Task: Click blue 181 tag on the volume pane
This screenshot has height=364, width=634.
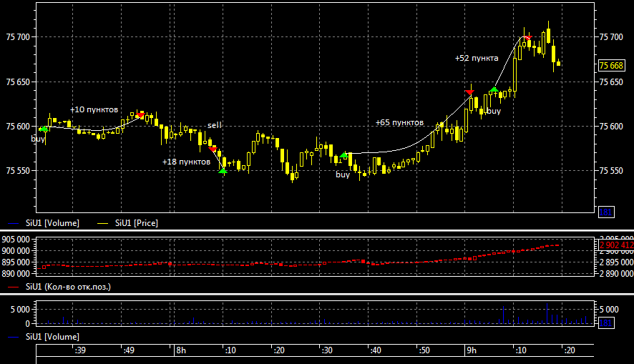Action: 605,323
